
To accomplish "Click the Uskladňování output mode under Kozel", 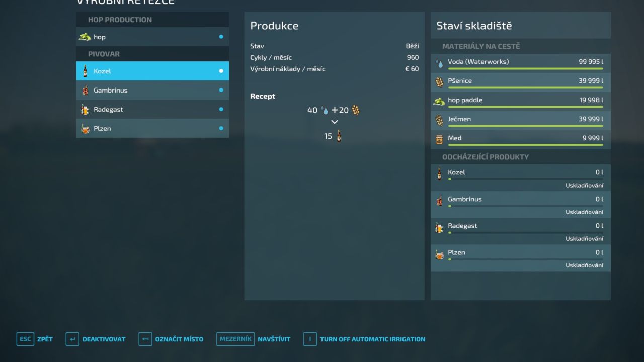I will point(584,186).
